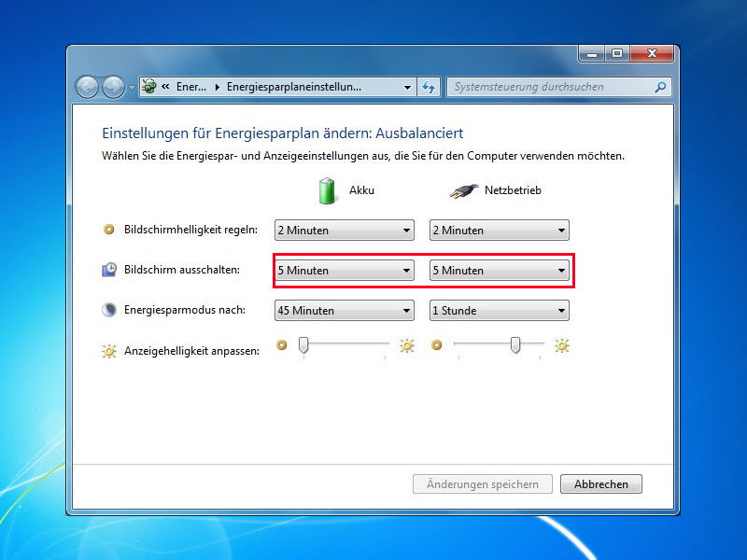This screenshot has height=560, width=747.
Task: Open Akku dropdown for Bildschirm ausschalten
Action: [345, 270]
